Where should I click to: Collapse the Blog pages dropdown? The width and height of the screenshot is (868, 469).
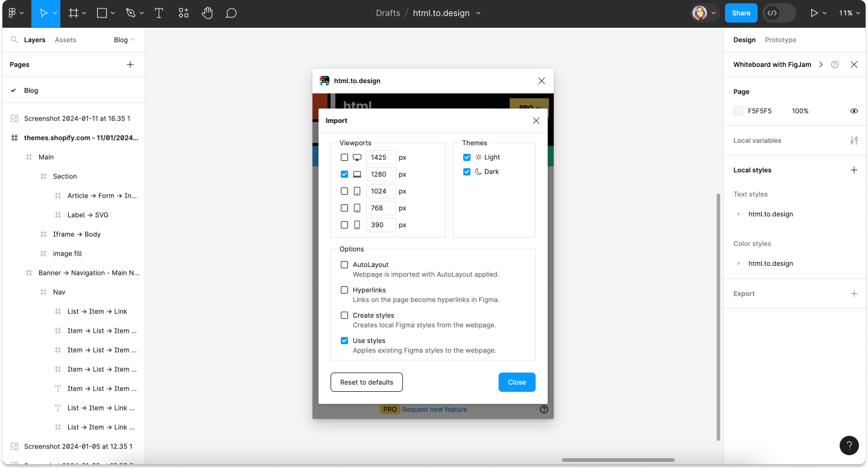[x=125, y=40]
